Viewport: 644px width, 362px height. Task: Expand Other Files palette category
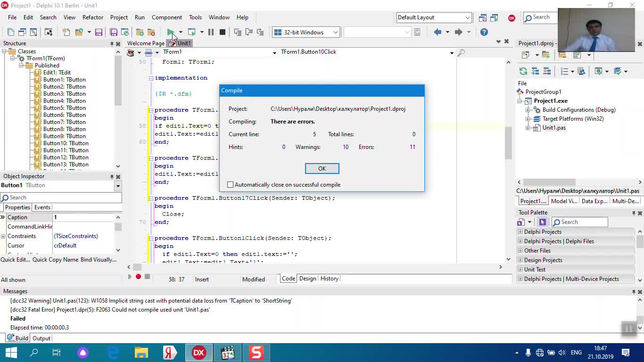(x=520, y=251)
